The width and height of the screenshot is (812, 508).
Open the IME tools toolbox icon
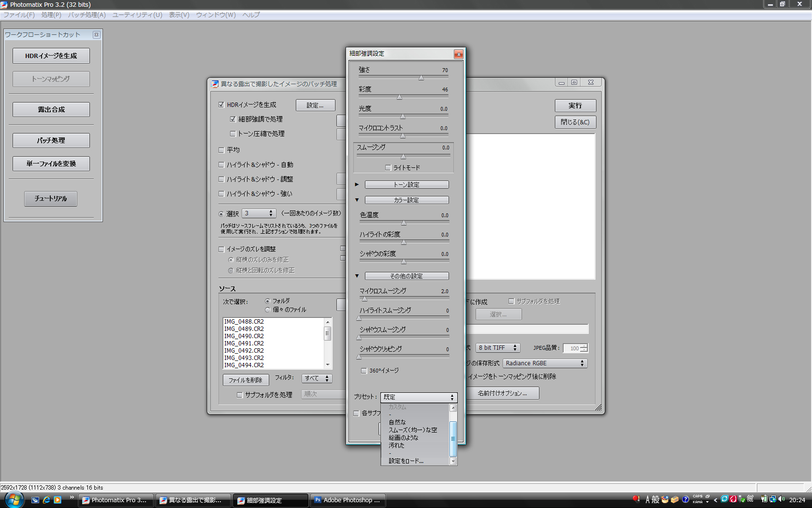point(665,500)
